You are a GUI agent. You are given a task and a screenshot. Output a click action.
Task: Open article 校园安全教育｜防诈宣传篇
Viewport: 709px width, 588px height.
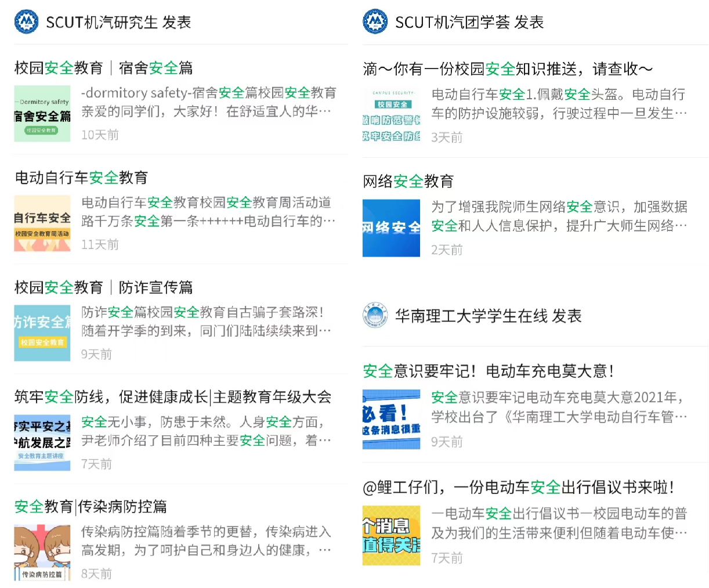104,287
